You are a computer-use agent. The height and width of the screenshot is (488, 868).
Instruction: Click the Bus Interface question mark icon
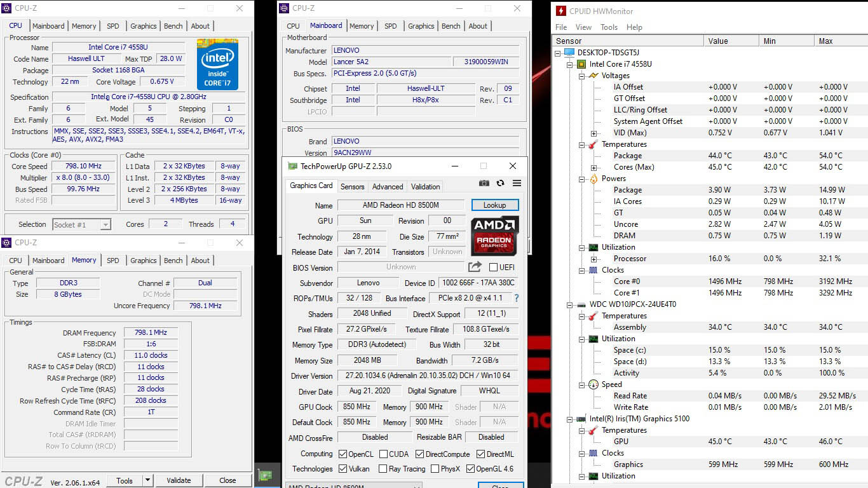(x=517, y=298)
